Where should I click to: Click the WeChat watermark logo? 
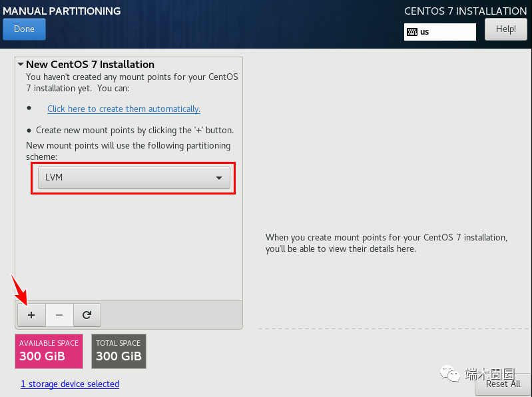(450, 374)
